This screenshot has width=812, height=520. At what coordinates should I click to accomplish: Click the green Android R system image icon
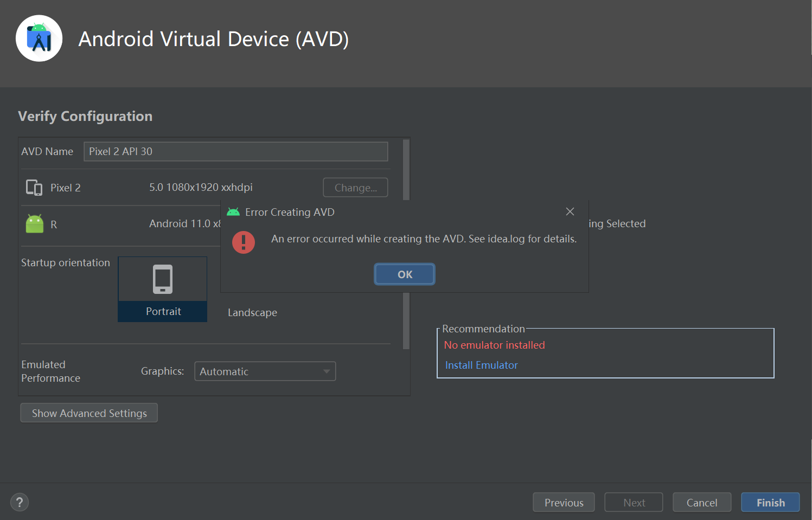click(35, 223)
